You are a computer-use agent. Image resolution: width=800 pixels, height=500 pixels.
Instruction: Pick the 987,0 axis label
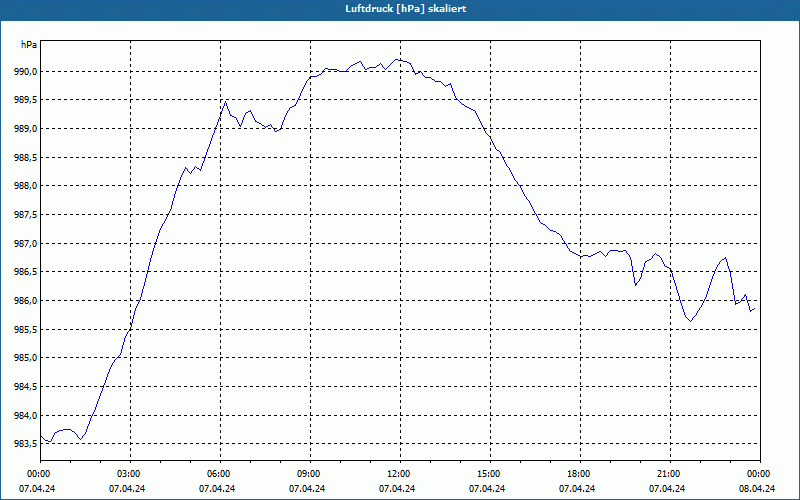click(x=26, y=243)
